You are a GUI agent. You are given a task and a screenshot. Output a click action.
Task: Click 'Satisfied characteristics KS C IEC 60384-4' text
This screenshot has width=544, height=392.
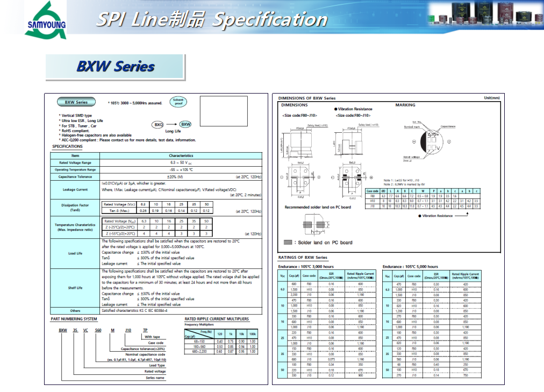pos(134,310)
